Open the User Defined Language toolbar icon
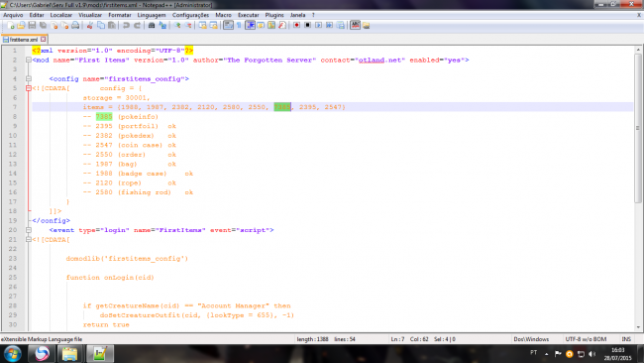The image size is (644, 363). [x=261, y=26]
